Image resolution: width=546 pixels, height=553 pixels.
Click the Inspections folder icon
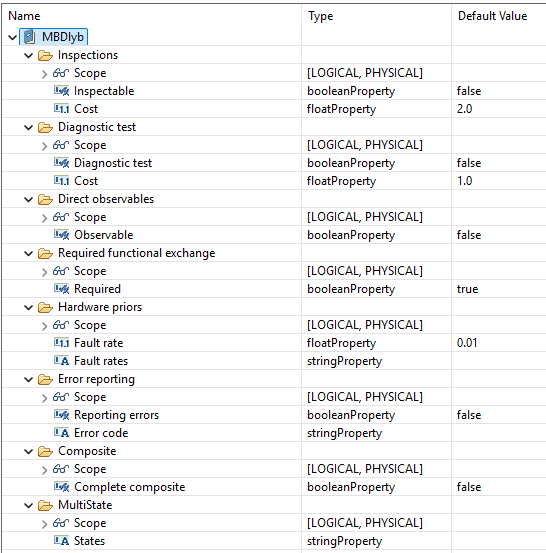point(45,55)
